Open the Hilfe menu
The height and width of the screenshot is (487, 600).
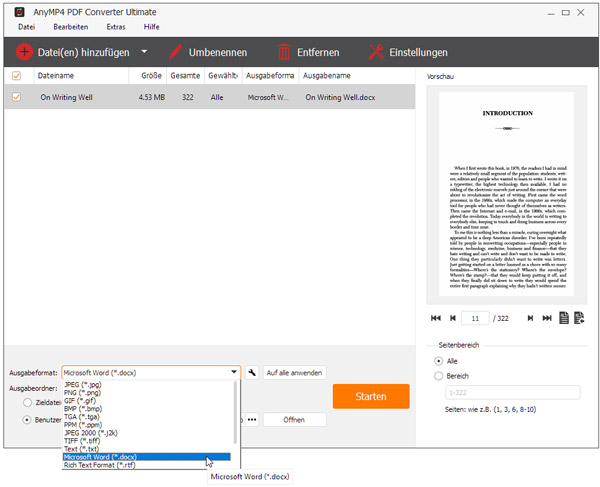152,27
